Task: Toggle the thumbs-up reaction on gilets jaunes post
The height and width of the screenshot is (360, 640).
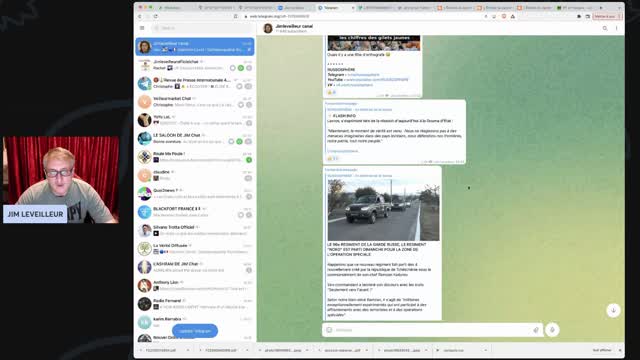Action: [x=332, y=93]
